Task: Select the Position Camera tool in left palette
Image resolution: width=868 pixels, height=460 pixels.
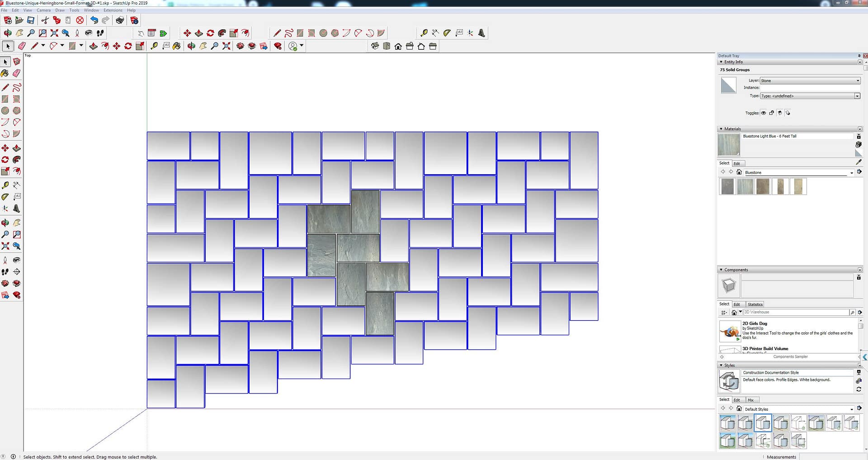Action: (x=5, y=260)
